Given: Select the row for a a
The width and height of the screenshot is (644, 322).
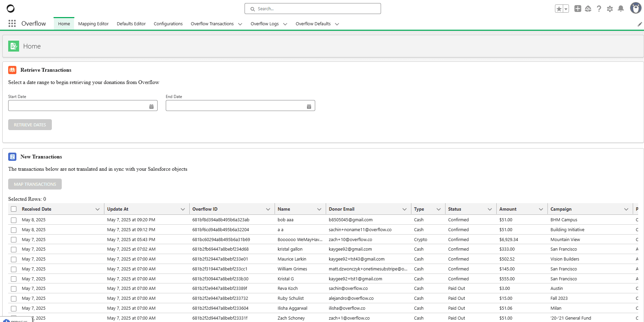Looking at the screenshot, I should click(x=14, y=230).
